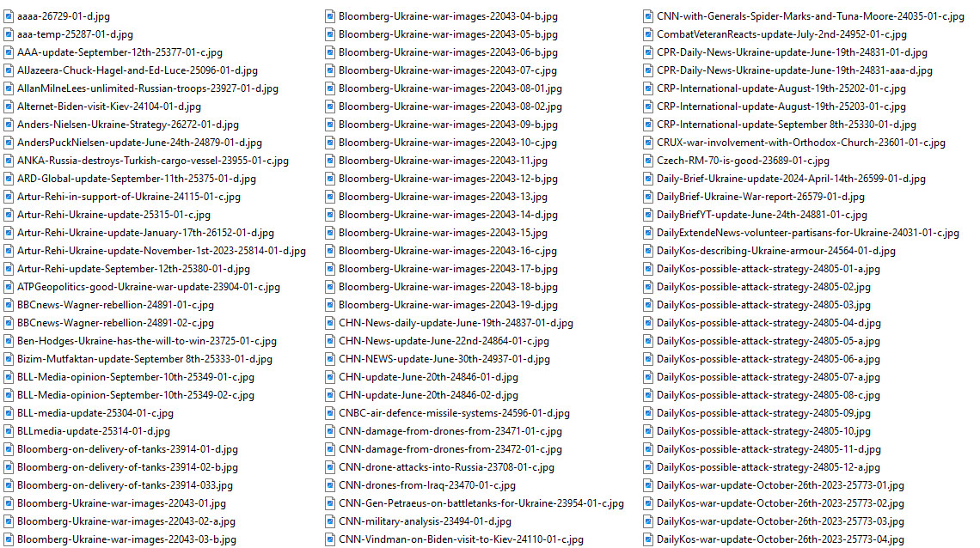This screenshot has width=980, height=548.
Task: Click the icon next to CHN-News-daily-update-June-19th-24837-01-d.jpg
Action: click(x=330, y=323)
